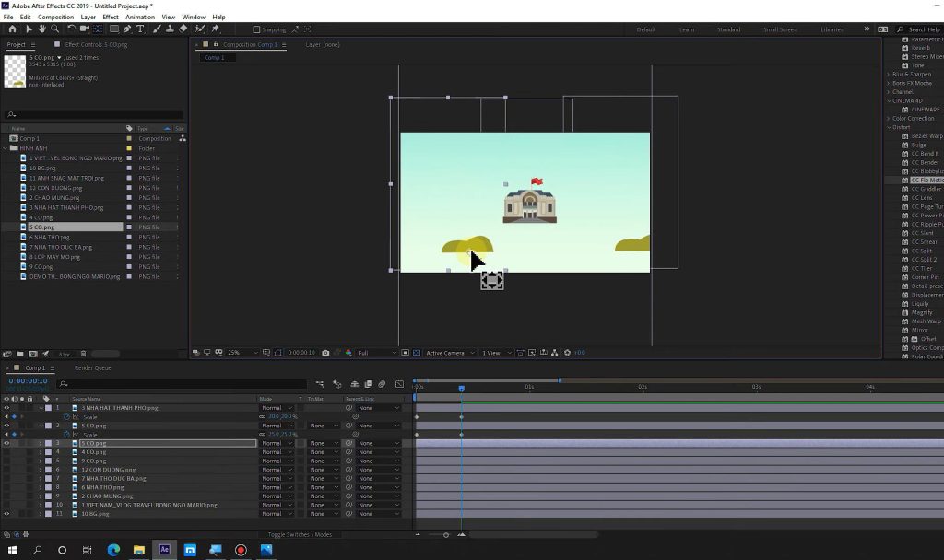Collapse the Distort category in Effects & Presets
Viewport: 944px width, 560px height.
pyautogui.click(x=889, y=126)
